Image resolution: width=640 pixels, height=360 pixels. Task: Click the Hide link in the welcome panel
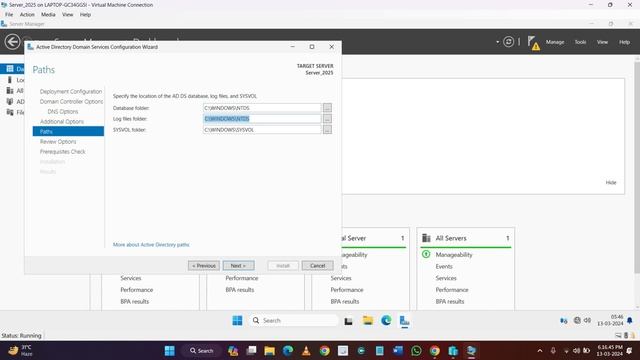coord(611,182)
